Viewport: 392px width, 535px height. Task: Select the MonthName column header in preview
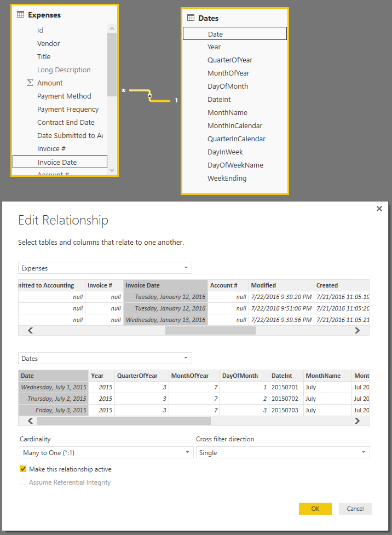[x=327, y=376]
